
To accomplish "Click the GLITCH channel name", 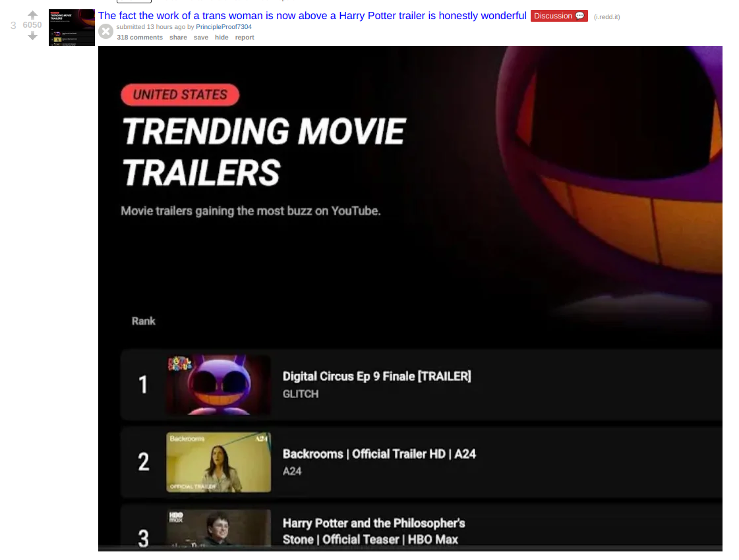I will click(301, 394).
